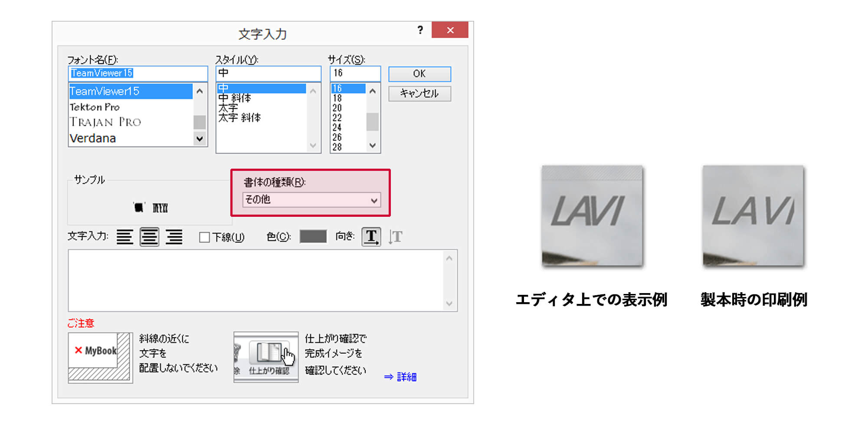
Task: Click the OK button
Action: (x=419, y=74)
